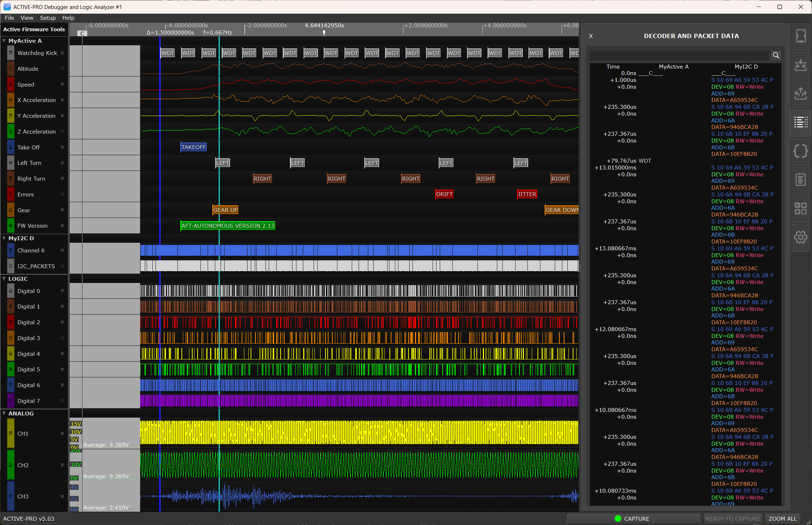This screenshot has width=812, height=525.
Task: Collapse the LOGIC channel group
Action: click(x=4, y=279)
